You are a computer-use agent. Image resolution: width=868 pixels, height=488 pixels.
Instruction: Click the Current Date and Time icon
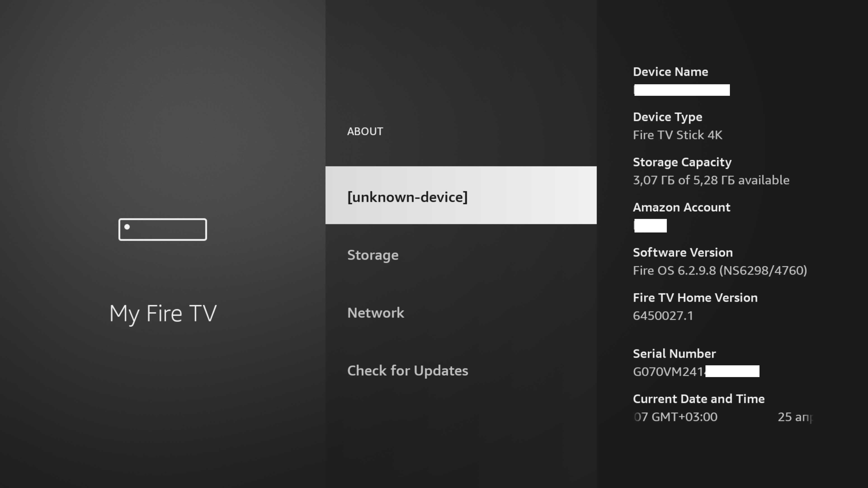[699, 399]
